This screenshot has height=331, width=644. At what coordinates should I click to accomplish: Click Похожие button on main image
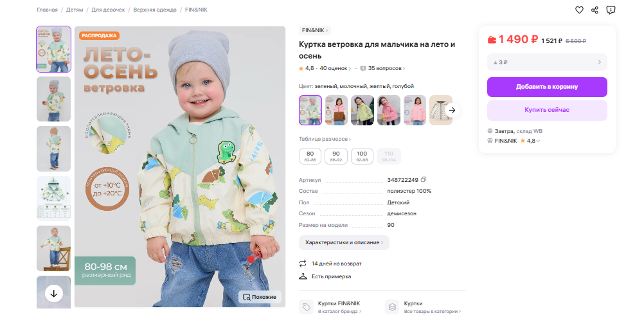[x=260, y=297]
